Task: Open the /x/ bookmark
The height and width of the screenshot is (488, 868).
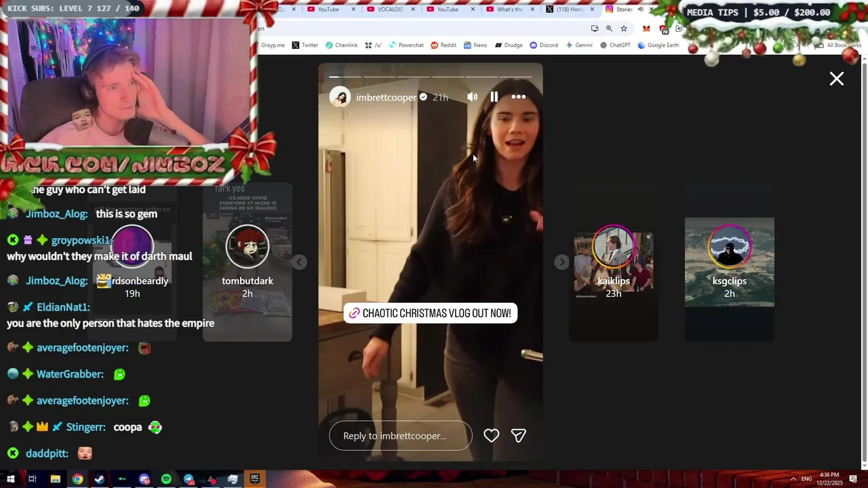Action: (373, 45)
